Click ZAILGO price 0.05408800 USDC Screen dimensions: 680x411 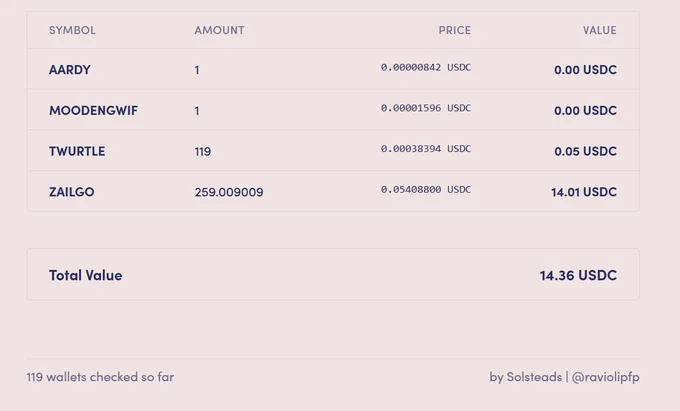(426, 189)
